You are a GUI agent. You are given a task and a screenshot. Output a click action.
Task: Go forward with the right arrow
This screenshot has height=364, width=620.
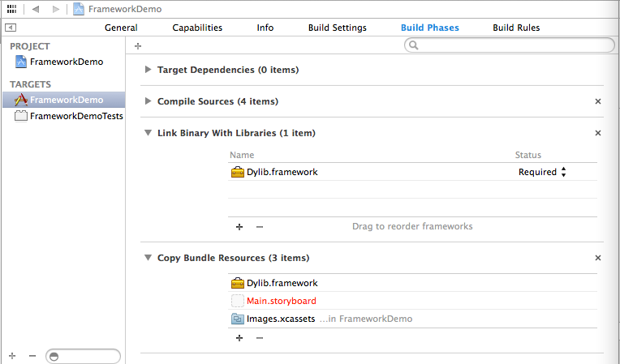click(55, 9)
